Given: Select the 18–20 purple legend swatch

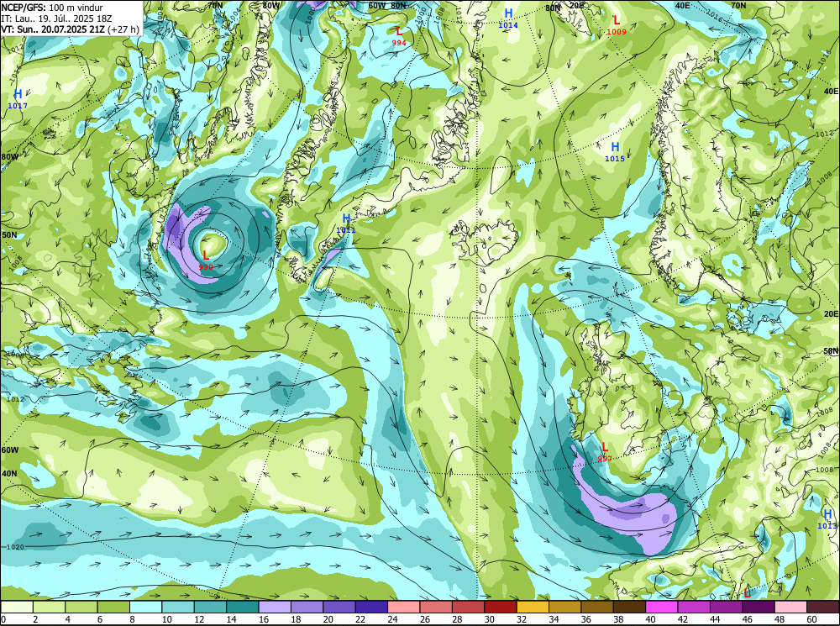Looking at the screenshot, I should 307,607.
